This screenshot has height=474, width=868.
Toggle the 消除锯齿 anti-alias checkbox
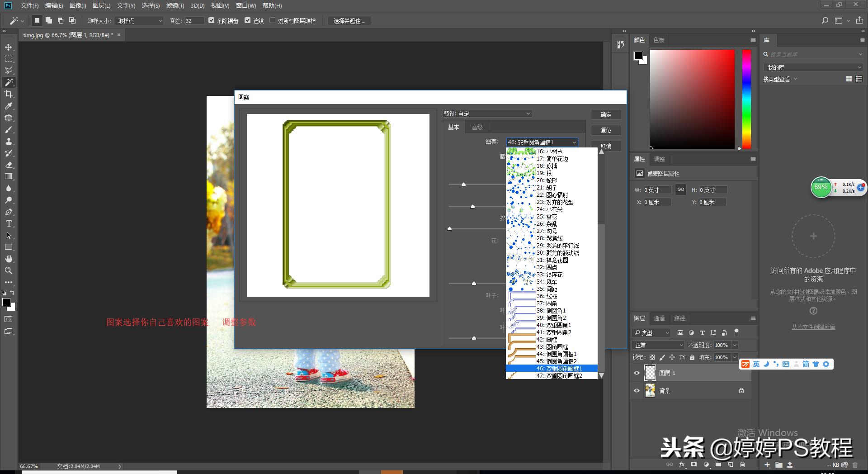[211, 20]
